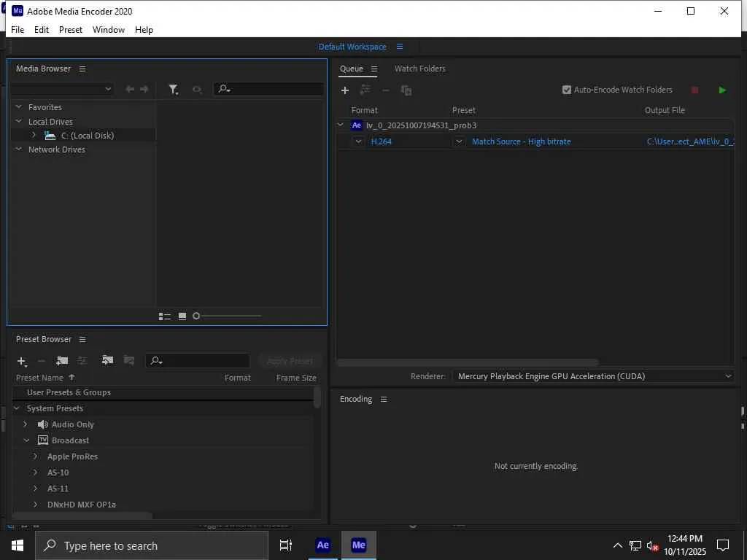Click the Media Browser search field

point(268,88)
